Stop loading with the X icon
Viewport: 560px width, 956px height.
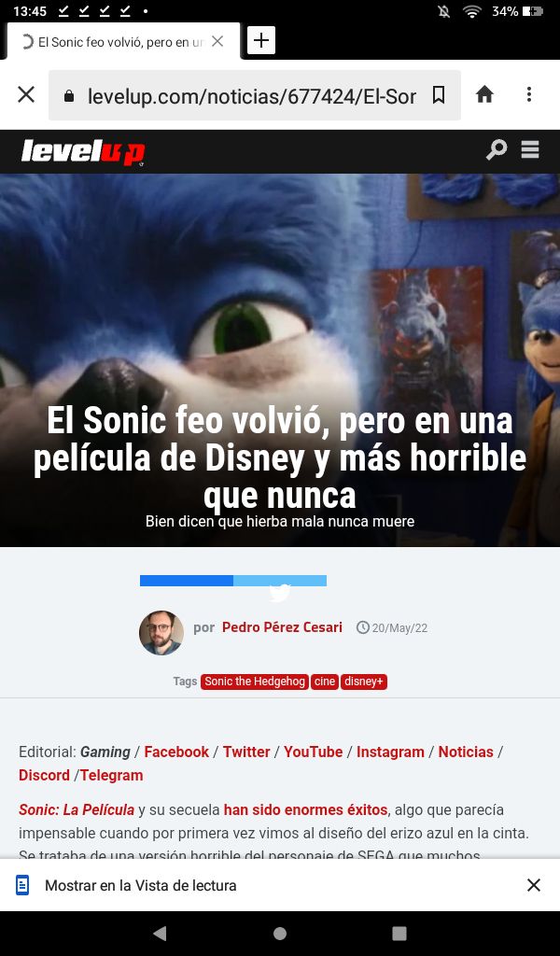click(26, 94)
